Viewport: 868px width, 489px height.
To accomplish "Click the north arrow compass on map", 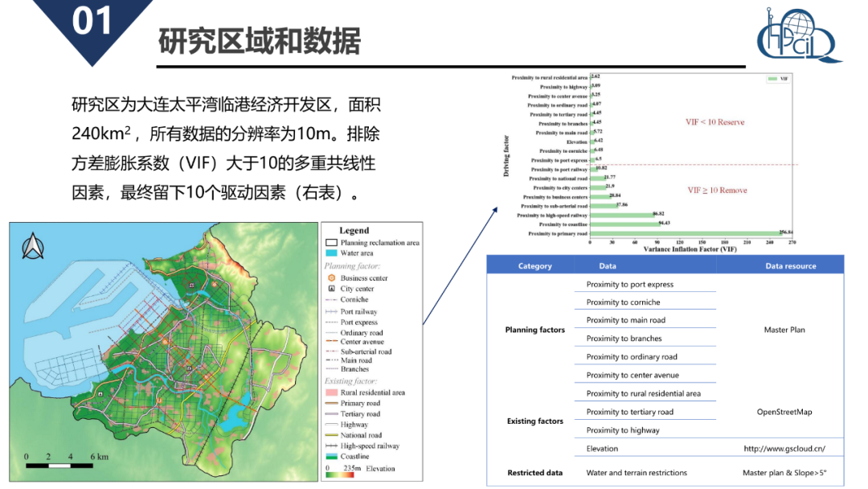I will click(x=33, y=246).
